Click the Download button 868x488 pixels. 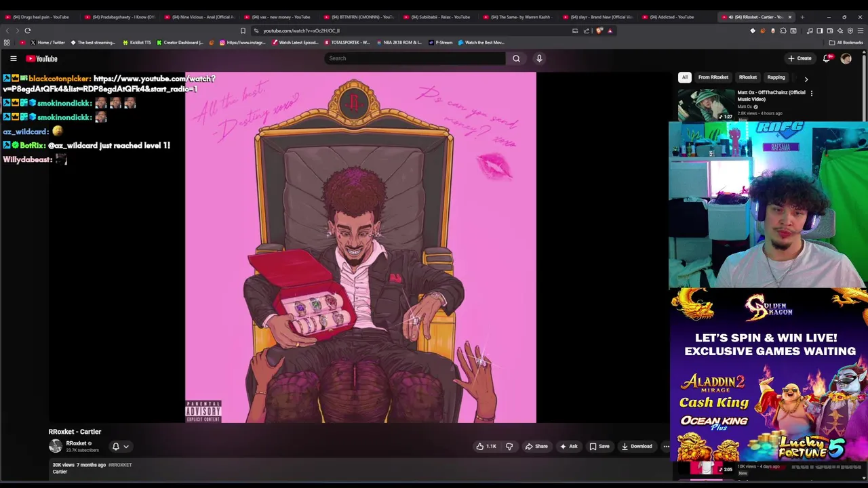coord(637,446)
